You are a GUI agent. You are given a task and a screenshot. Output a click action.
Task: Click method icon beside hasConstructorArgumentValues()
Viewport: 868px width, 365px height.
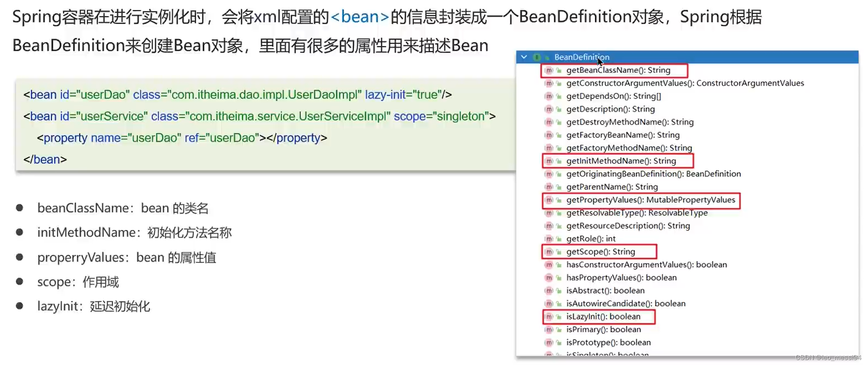(x=549, y=265)
